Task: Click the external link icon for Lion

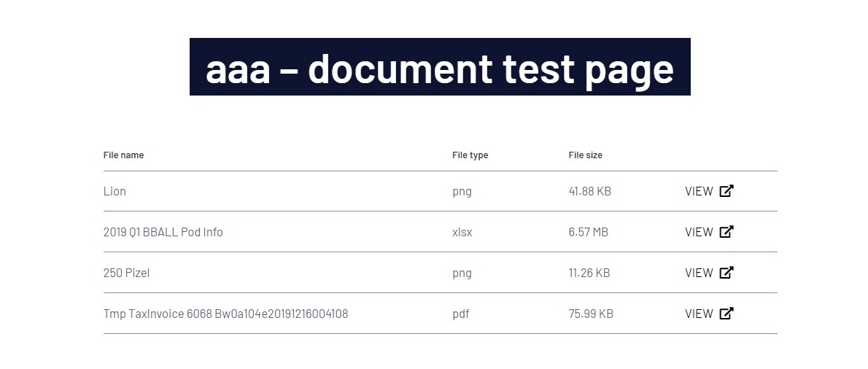Action: (726, 191)
